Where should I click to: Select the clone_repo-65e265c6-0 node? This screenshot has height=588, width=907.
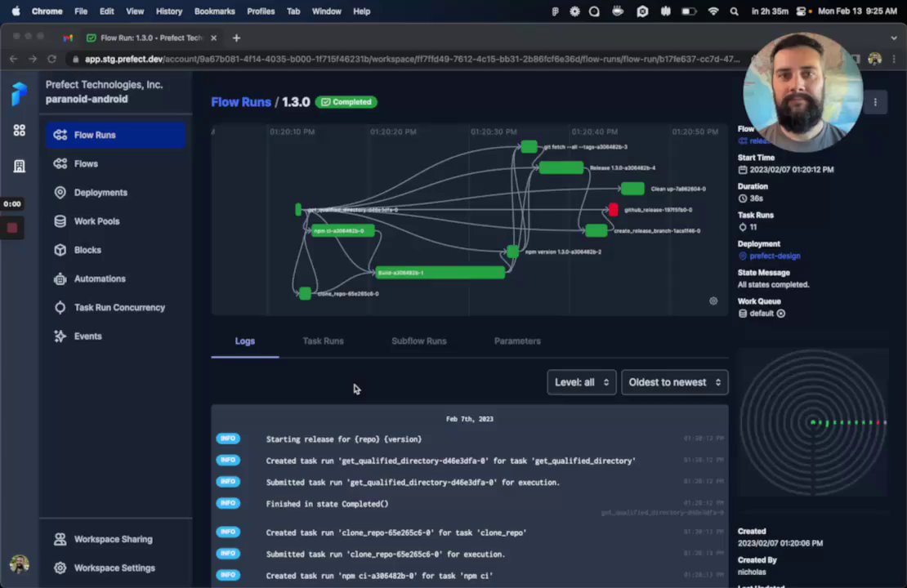click(x=305, y=293)
